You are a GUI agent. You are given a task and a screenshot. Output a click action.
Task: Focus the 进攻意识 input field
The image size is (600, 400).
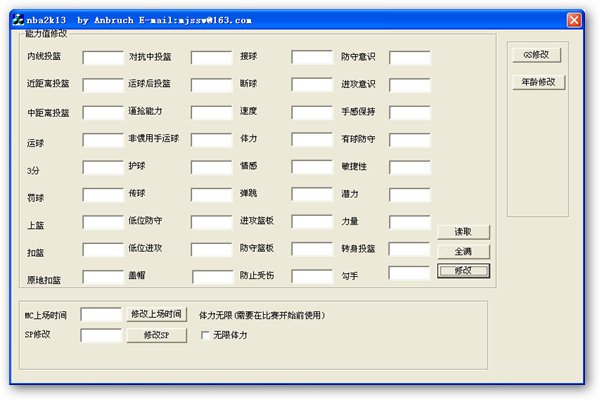coord(410,85)
